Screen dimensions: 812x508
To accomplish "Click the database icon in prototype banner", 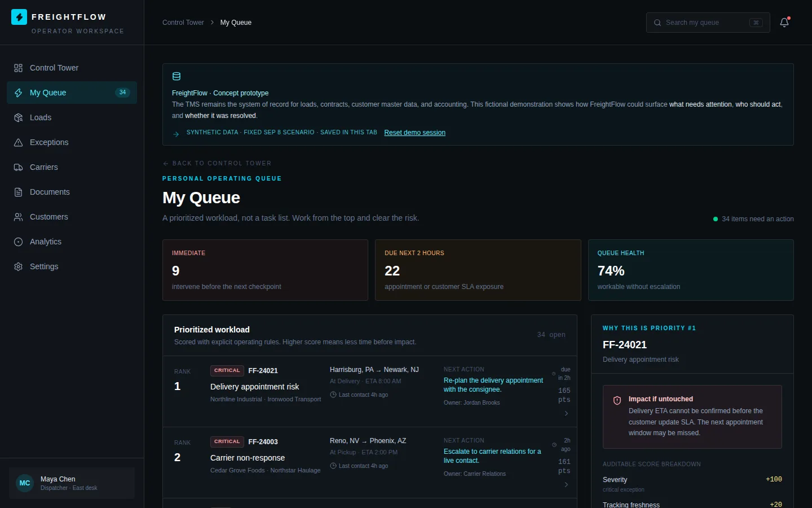I will click(176, 77).
